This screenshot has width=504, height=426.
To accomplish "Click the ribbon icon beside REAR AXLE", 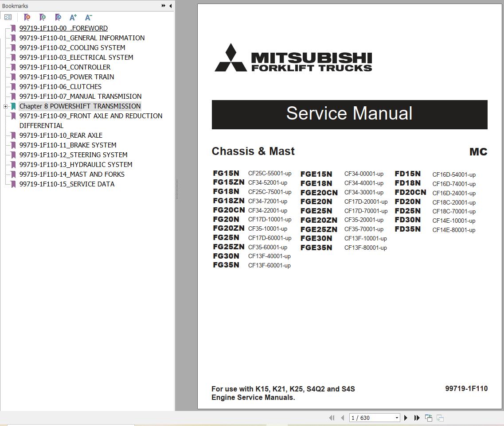I will pos(13,136).
